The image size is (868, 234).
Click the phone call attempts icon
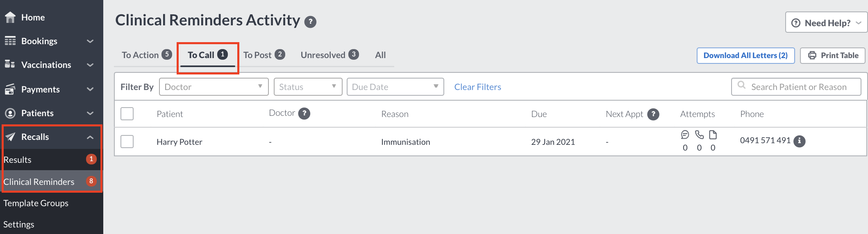[699, 135]
